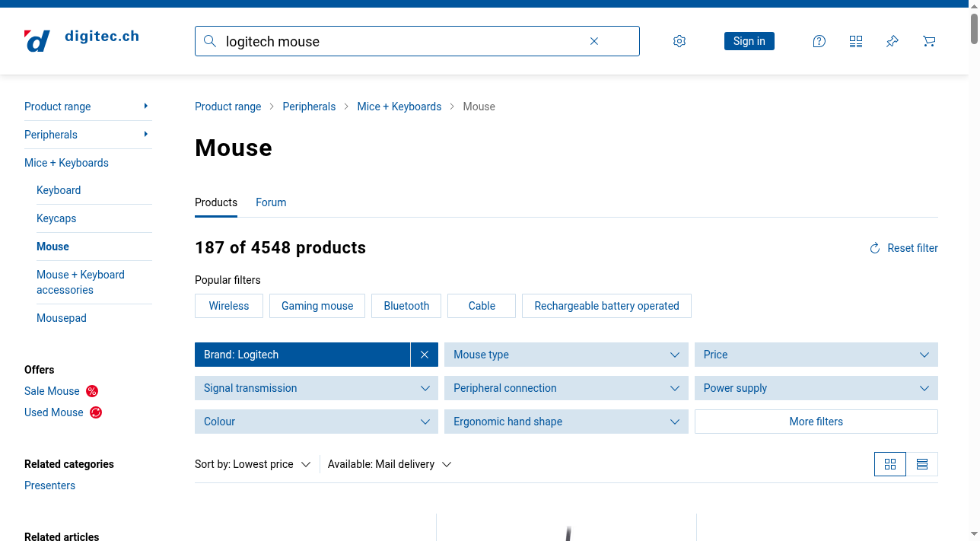
Task: Open Mice + Keyboards sidebar item
Action: (66, 163)
